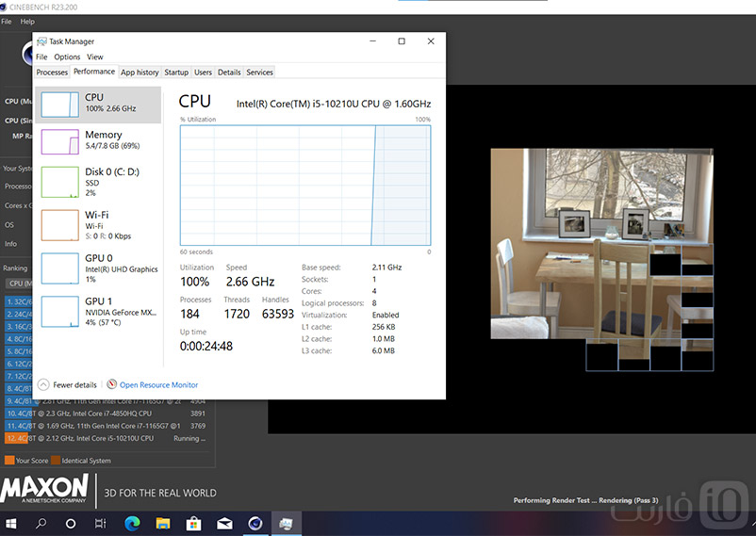Select ranking row 10 Core i7-4850HQ

click(107, 414)
